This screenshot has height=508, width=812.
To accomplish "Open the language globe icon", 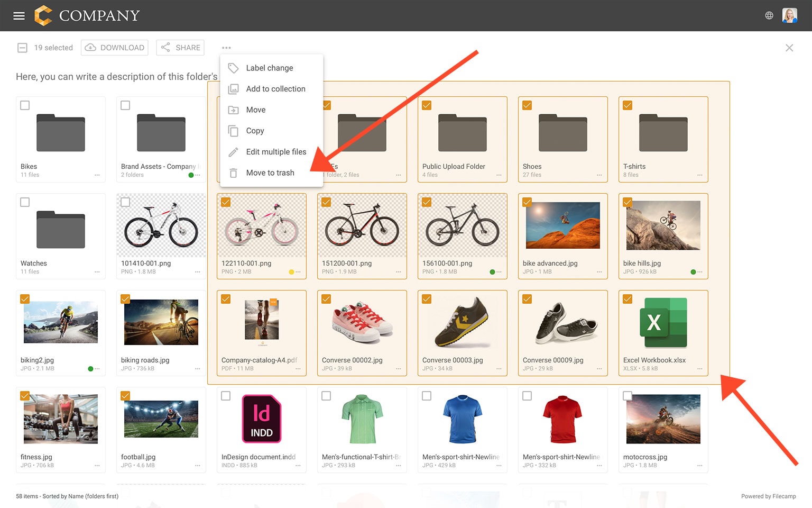I will click(x=769, y=15).
